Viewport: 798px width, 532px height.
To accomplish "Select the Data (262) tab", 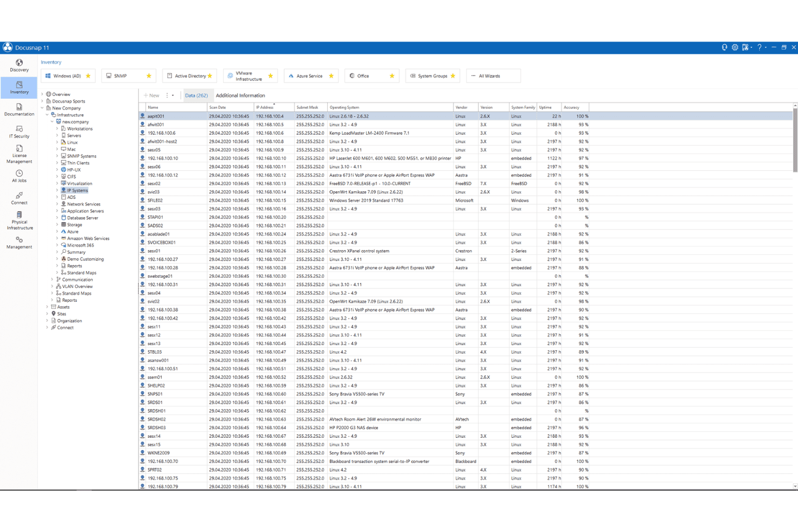I will 196,95.
